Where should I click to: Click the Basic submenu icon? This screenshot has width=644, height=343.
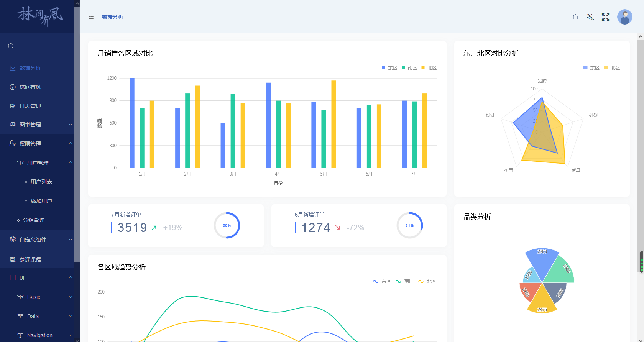20,297
